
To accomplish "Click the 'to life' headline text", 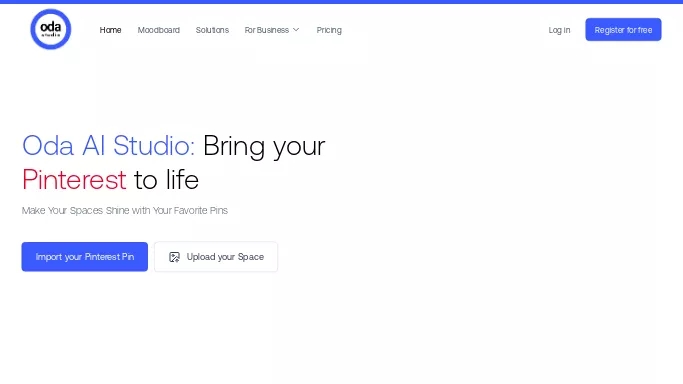I will click(166, 179).
